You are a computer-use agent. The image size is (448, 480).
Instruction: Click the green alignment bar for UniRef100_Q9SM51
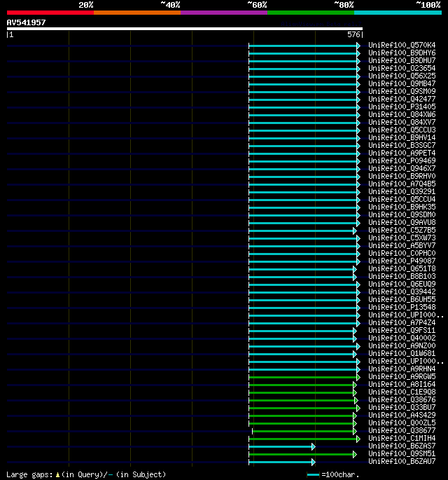tap(302, 454)
